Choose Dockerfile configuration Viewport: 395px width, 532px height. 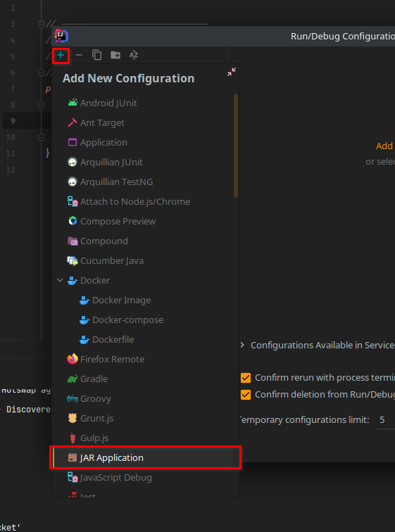(x=146, y=339)
